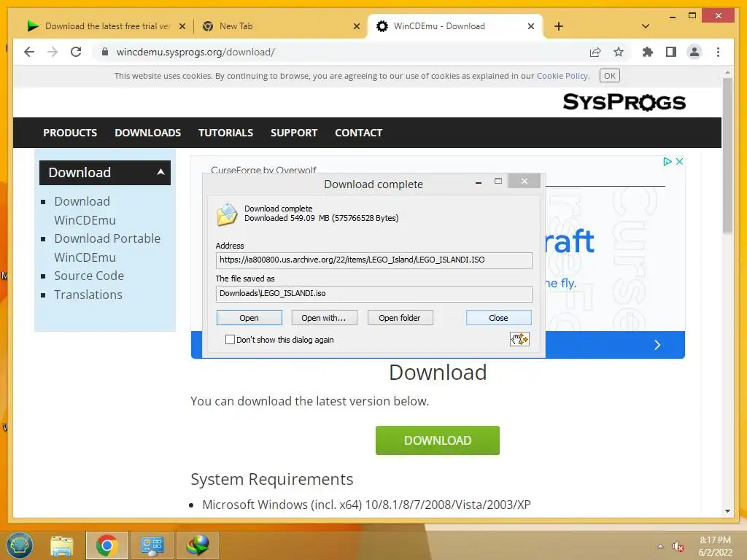Image resolution: width=747 pixels, height=560 pixels.
Task: Click the site lock icon in address bar
Action: [105, 52]
